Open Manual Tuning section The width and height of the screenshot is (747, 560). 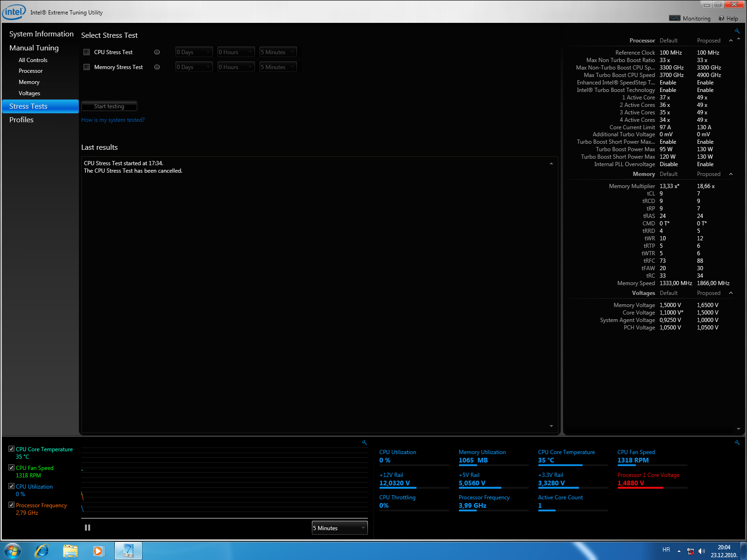click(x=34, y=48)
